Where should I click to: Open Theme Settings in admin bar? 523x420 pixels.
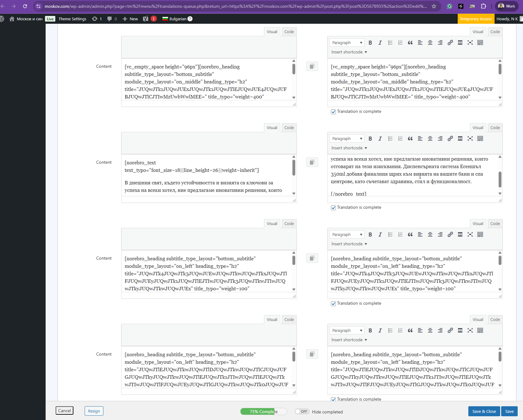72,19
